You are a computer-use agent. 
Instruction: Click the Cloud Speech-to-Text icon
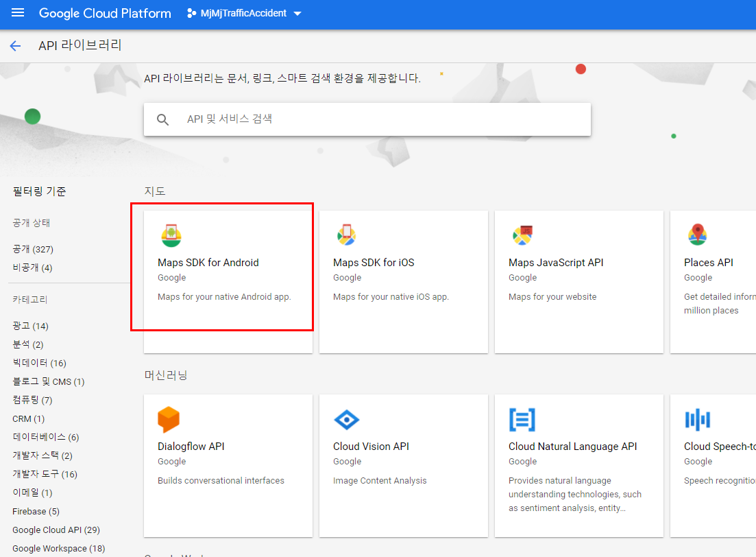698,419
